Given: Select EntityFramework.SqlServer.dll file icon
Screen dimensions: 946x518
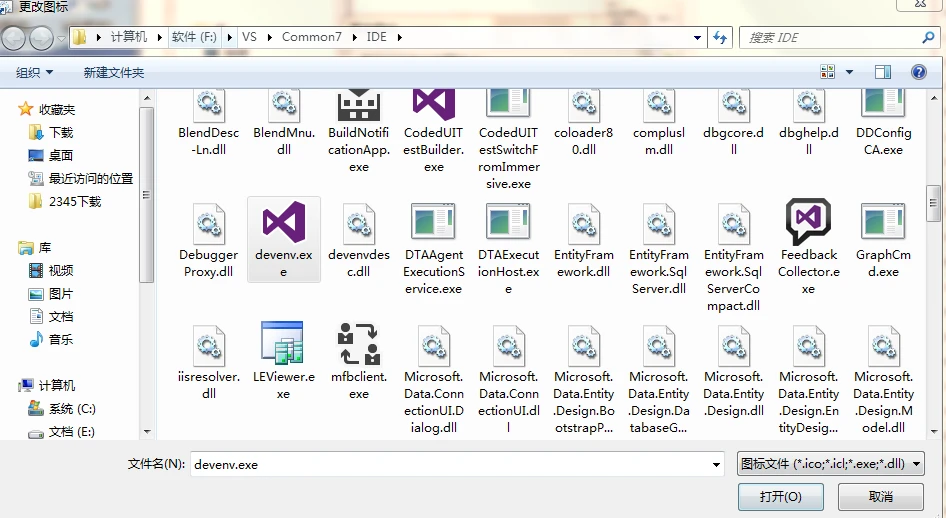Looking at the screenshot, I should (658, 223).
